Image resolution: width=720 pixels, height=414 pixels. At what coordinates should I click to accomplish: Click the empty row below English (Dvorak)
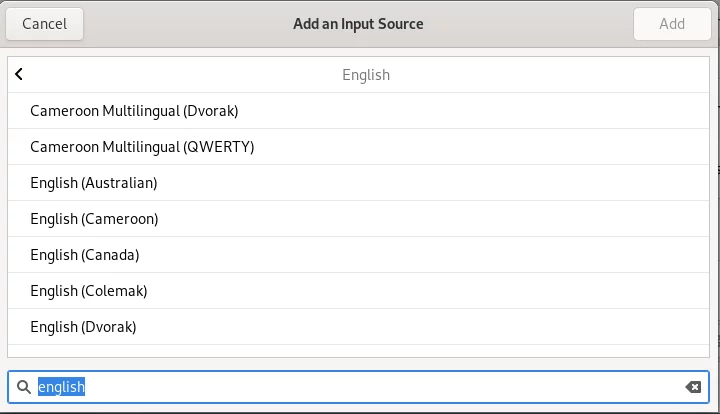click(x=358, y=351)
